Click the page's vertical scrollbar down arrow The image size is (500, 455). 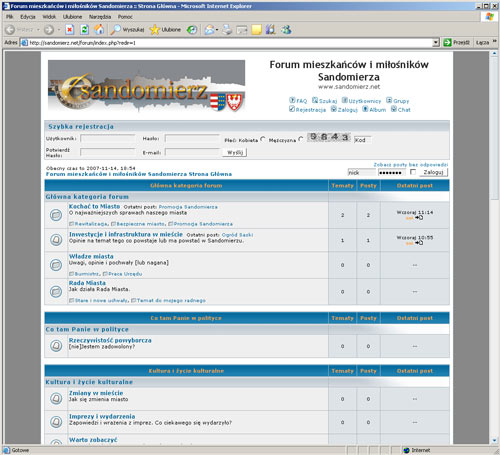tap(494, 440)
